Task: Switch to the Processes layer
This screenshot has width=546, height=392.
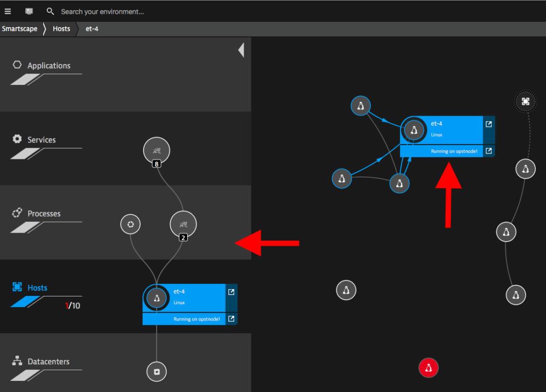Action: (44, 213)
